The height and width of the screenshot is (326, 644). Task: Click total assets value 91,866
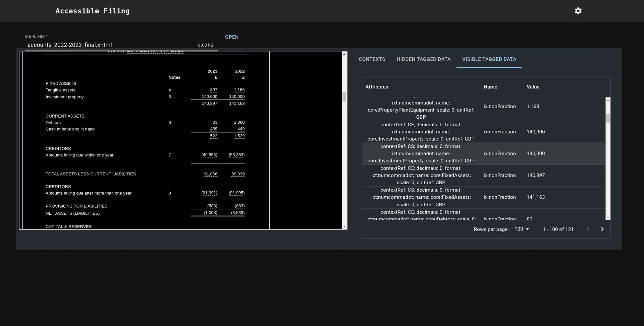211,174
